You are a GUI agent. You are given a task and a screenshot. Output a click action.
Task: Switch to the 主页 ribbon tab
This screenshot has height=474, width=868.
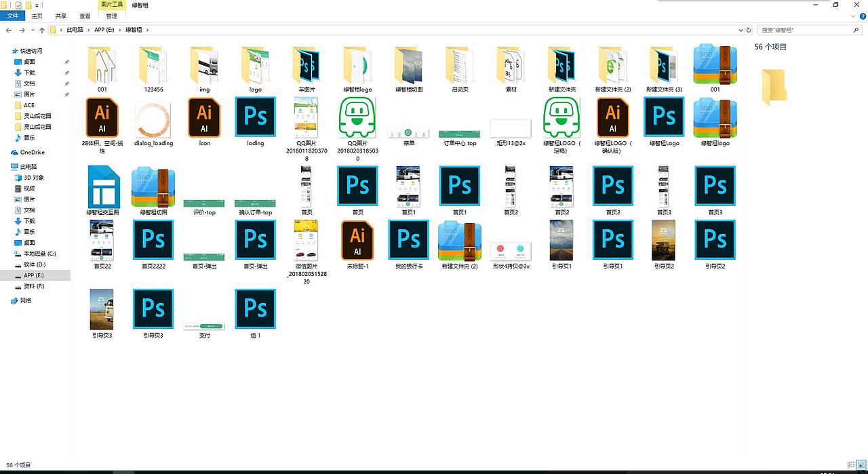point(37,16)
